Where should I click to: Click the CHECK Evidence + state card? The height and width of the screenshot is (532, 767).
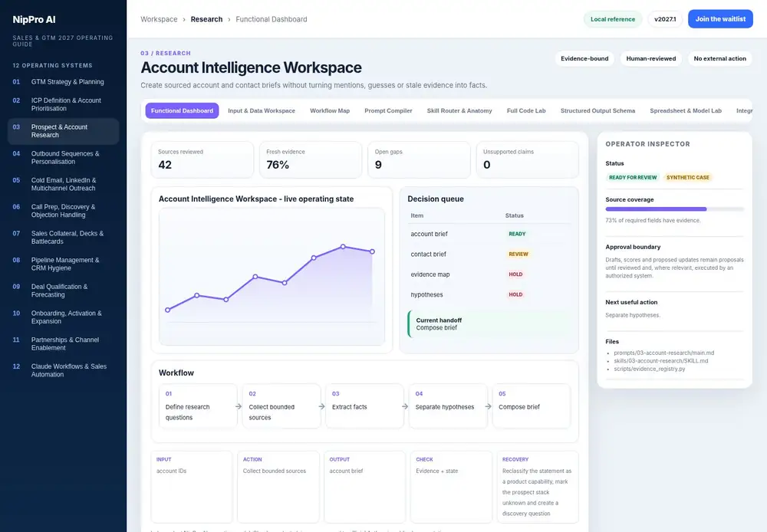click(451, 487)
